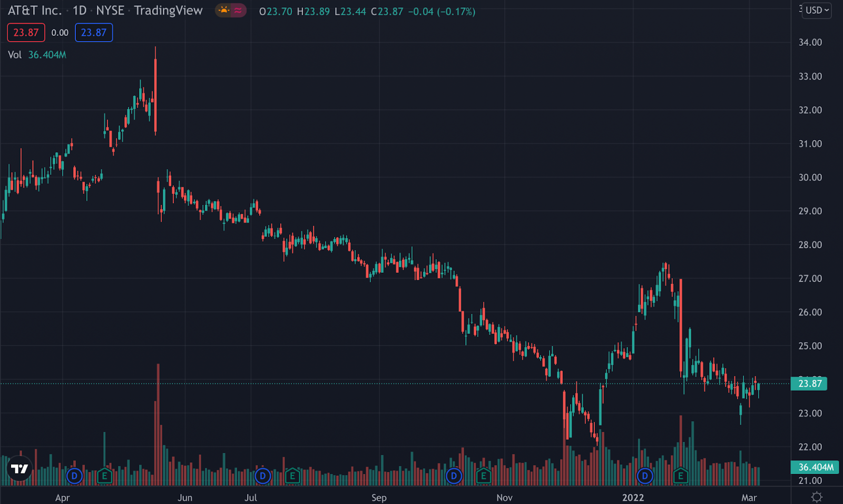843x504 pixels.
Task: Click the 0.00 spread value
Action: [60, 33]
